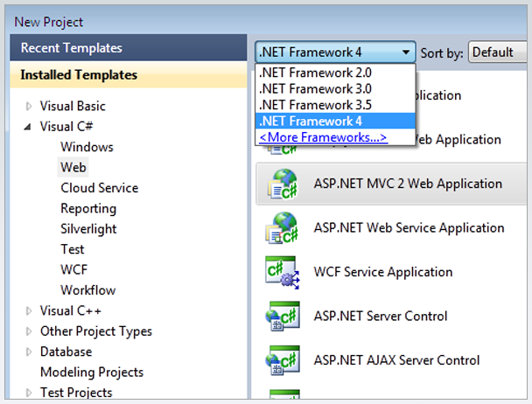
Task: Click the ASP.NET MVC 2 Web Application icon
Action: tap(282, 184)
